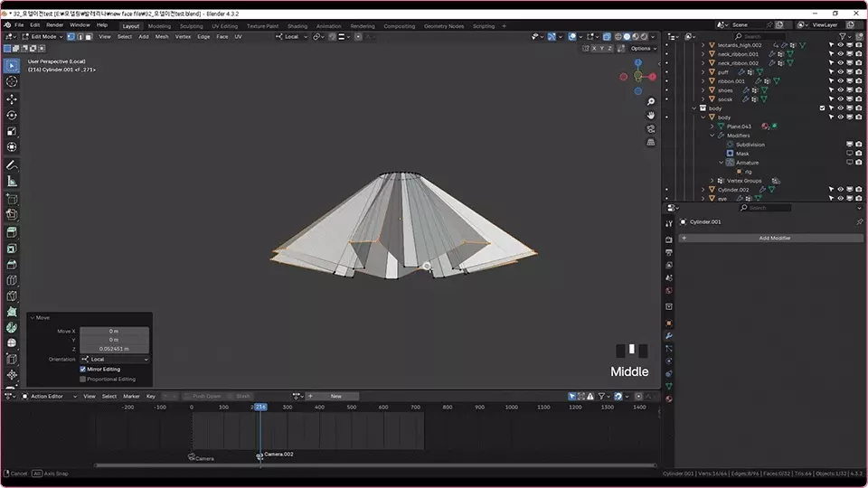Image resolution: width=868 pixels, height=488 pixels.
Task: Open the Mesh menu in viewport header
Action: 162,36
